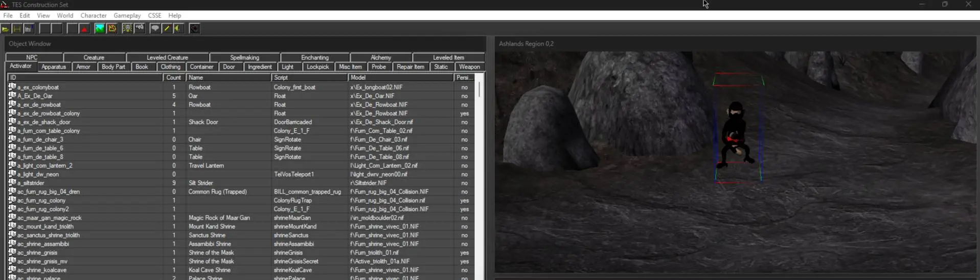Open the Edit menu
Image resolution: width=980 pixels, height=280 pixels.
pos(25,15)
